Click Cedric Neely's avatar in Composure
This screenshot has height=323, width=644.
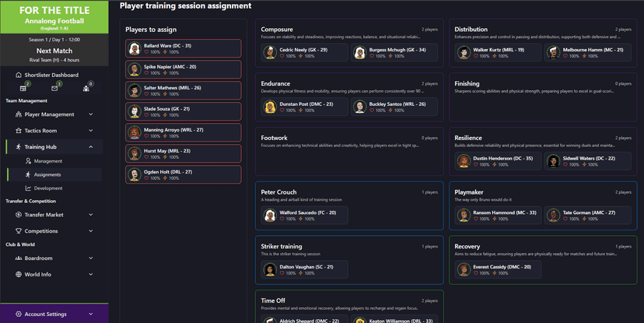pos(270,52)
